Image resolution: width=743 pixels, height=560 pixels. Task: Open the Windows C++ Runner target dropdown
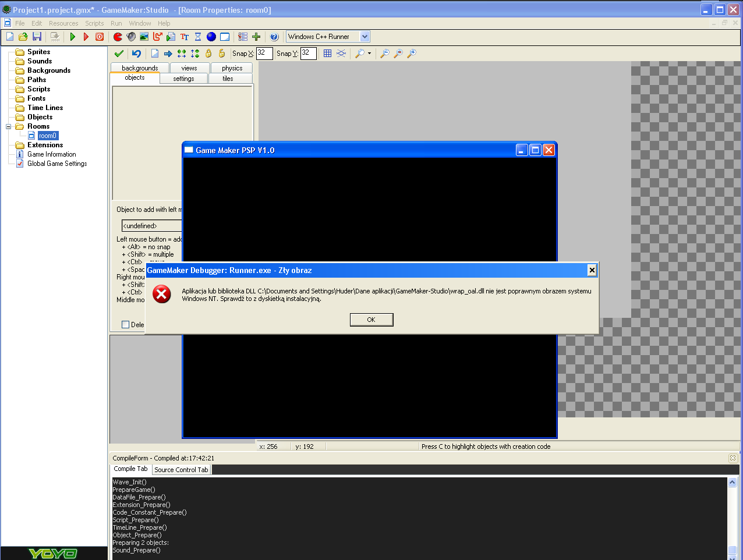[365, 37]
